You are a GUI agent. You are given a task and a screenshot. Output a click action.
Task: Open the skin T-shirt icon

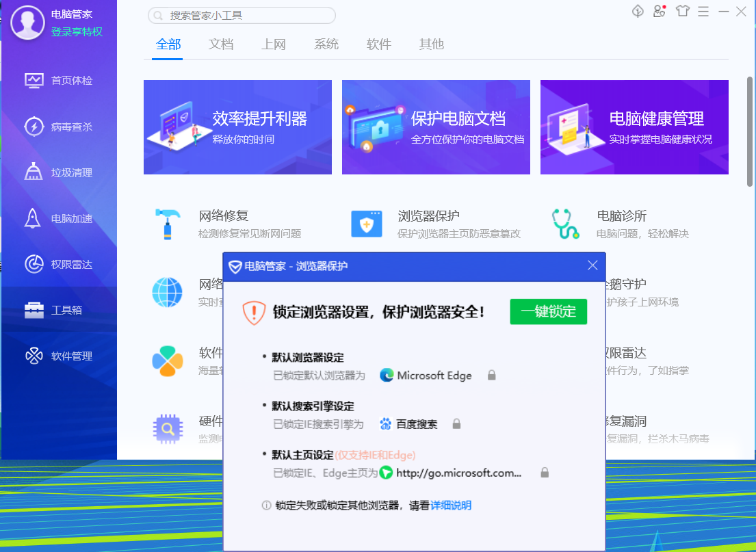pyautogui.click(x=682, y=11)
